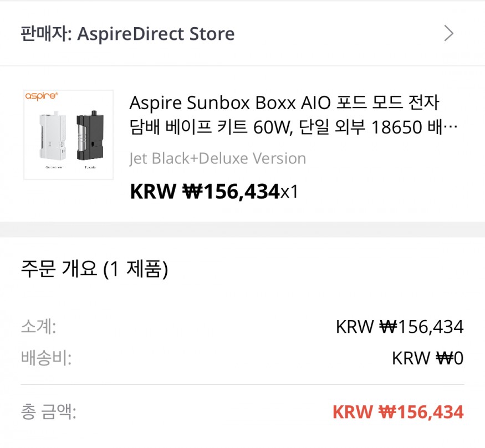Image resolution: width=485 pixels, height=448 pixels.
Task: Open the Aspire Sunbox Boxx AIO product title
Action: (x=284, y=103)
